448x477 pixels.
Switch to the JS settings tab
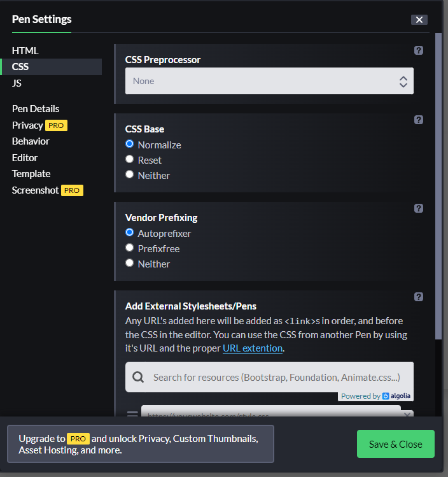click(x=17, y=83)
